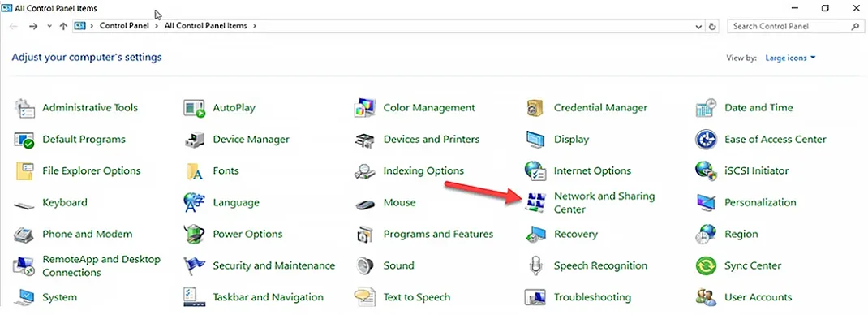Click the Recovery link text

[x=576, y=234]
